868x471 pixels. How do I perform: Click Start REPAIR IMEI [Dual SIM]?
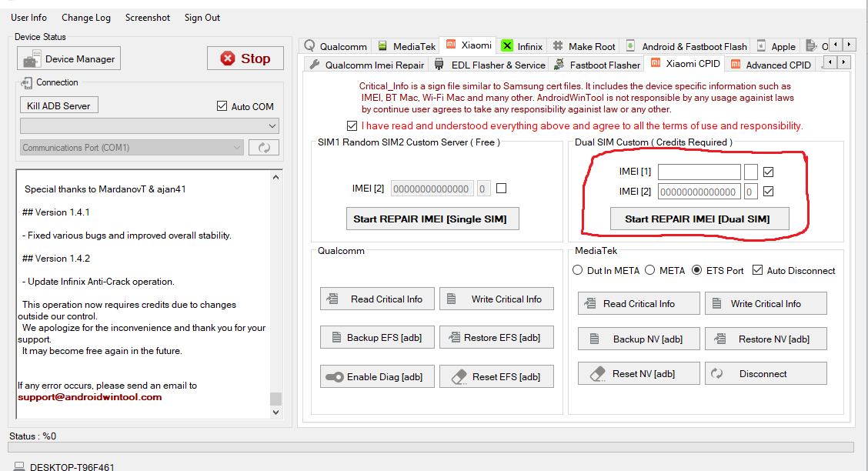click(x=696, y=219)
